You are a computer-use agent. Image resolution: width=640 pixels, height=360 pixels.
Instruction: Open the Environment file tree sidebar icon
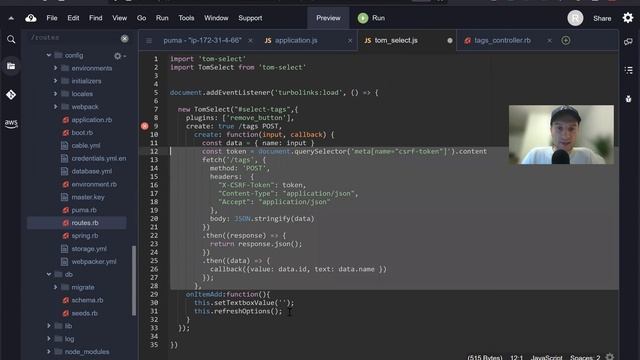[x=11, y=66]
